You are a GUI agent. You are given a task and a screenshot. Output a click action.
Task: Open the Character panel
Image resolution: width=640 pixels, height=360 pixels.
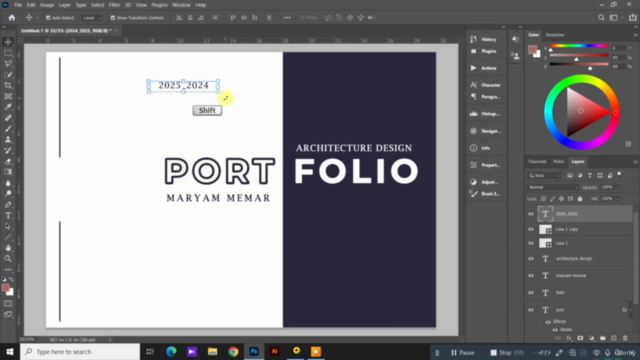point(485,85)
